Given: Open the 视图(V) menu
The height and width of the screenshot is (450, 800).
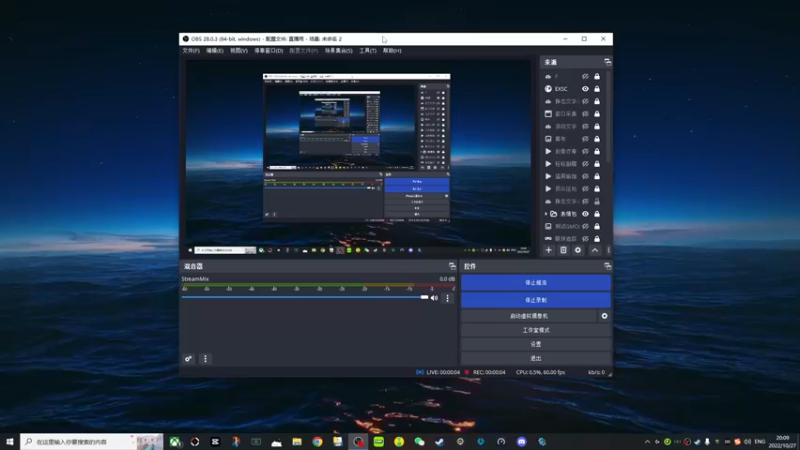Looking at the screenshot, I should [x=239, y=51].
